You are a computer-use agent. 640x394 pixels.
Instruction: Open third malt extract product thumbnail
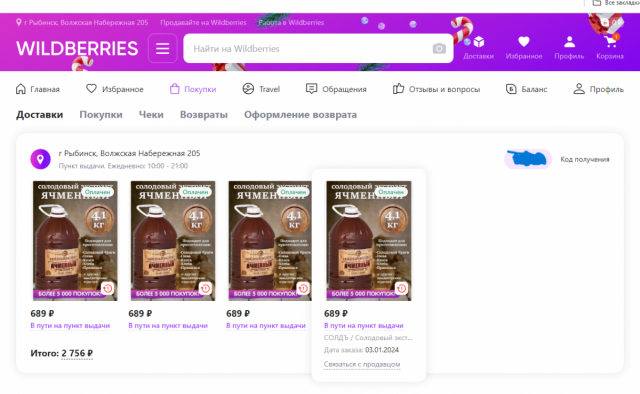pos(270,241)
